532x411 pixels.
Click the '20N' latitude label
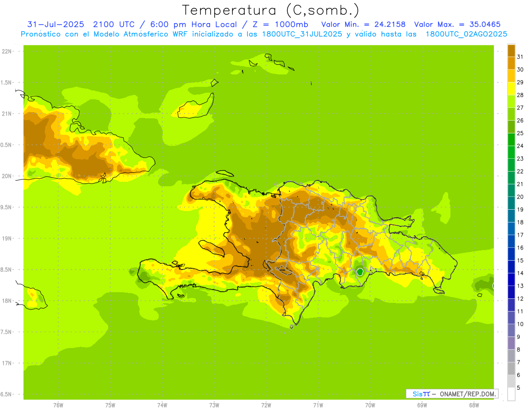click(x=7, y=176)
